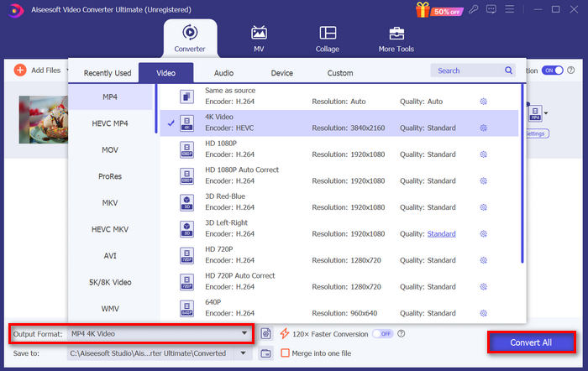This screenshot has width=588, height=371.
Task: Open settings gear for 3D Left-Right
Action: (483, 234)
